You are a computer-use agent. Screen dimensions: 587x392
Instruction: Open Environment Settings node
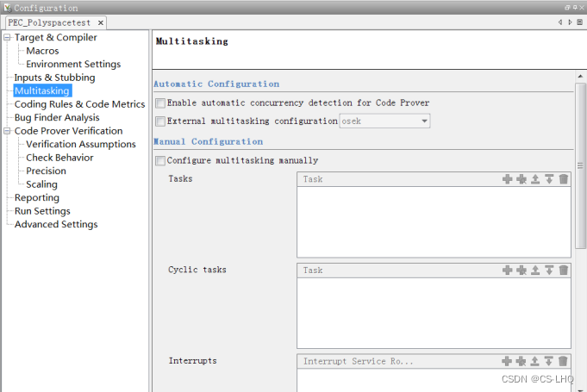[x=73, y=65]
